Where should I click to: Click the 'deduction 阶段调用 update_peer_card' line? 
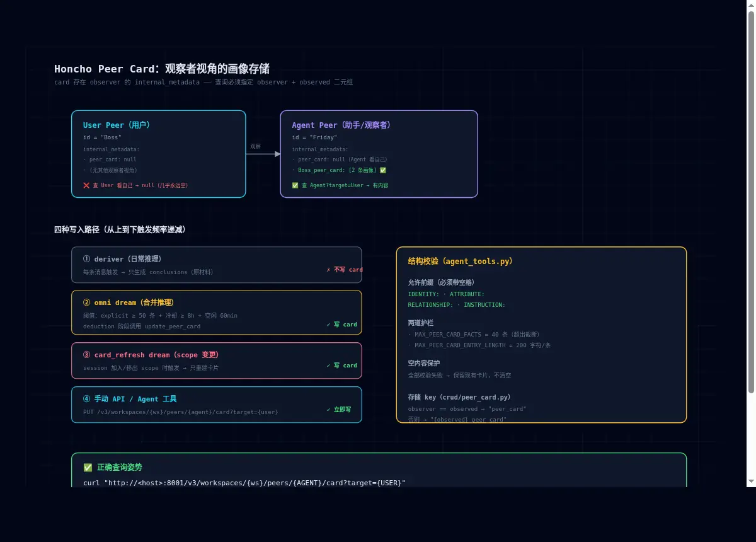tap(142, 326)
